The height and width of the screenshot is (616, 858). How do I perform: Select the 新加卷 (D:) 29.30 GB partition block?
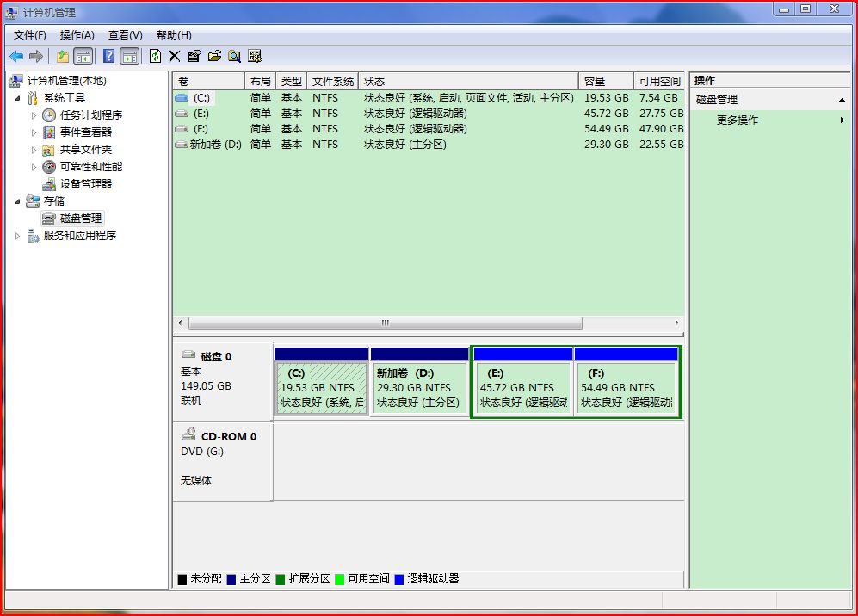click(x=419, y=382)
